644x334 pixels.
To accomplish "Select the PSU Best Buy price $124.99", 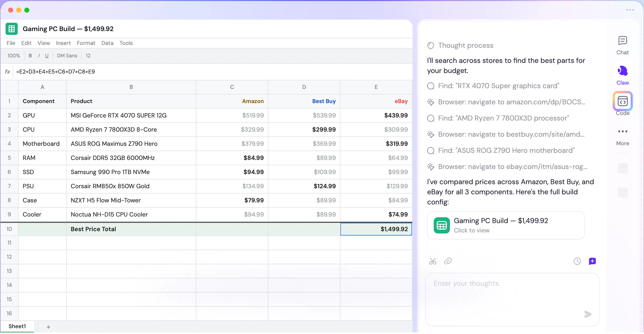I will [x=304, y=186].
